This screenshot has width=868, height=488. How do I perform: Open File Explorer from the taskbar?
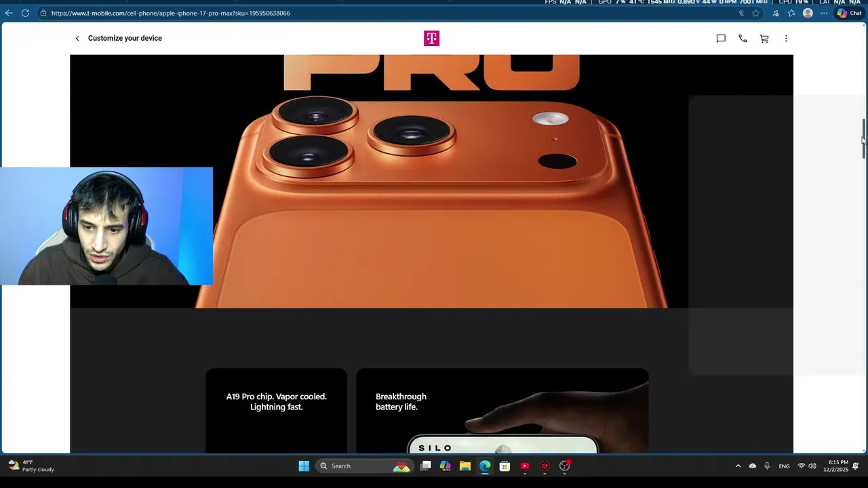465,466
